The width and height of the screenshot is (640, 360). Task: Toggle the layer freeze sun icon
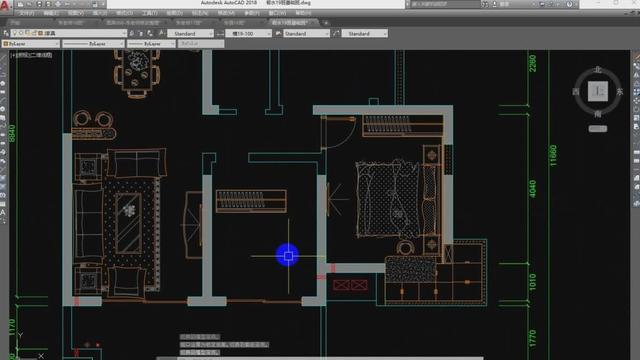22,33
